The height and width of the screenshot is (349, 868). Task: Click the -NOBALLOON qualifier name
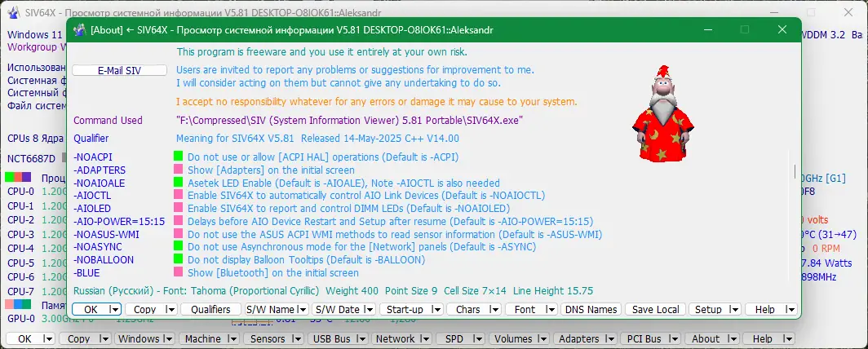(104, 259)
